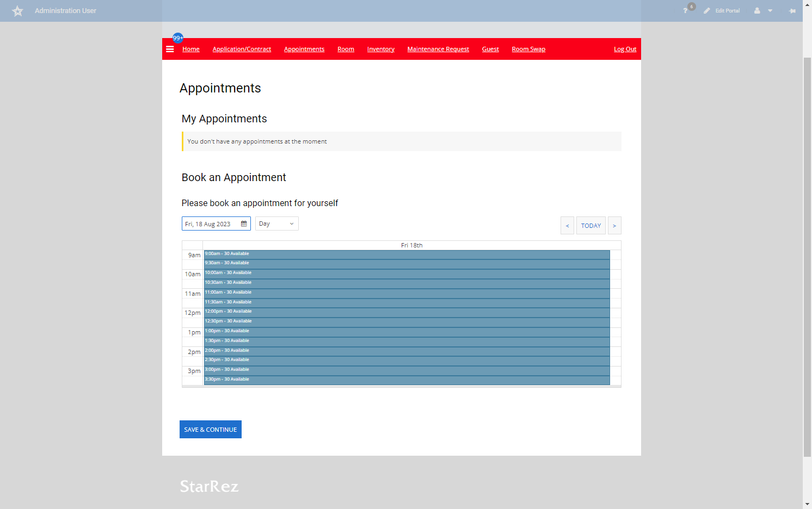812x509 pixels.
Task: Advance to next day with the > button
Action: tap(614, 226)
